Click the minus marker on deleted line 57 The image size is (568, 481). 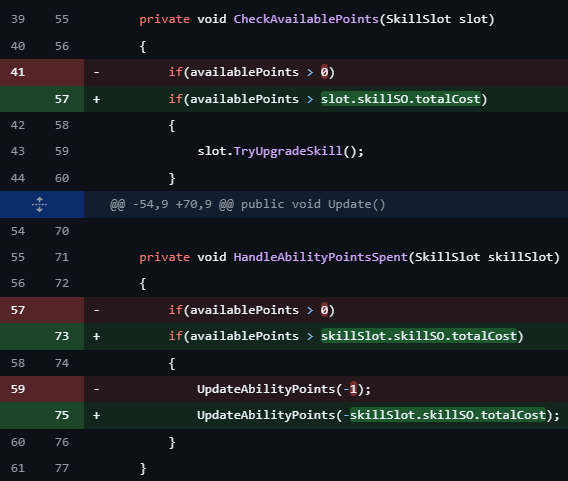96,310
